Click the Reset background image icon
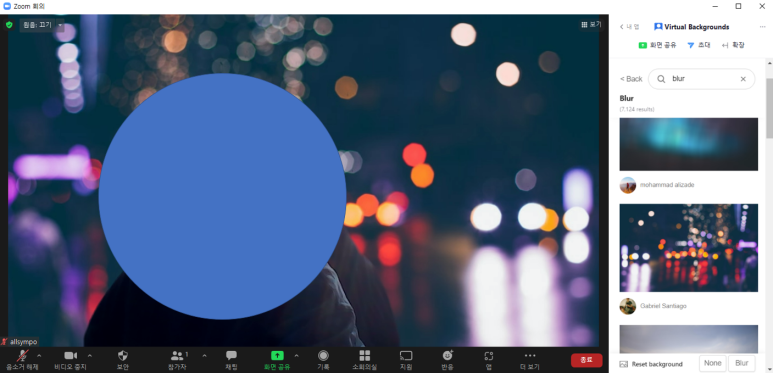This screenshot has height=373, width=773. pos(624,364)
